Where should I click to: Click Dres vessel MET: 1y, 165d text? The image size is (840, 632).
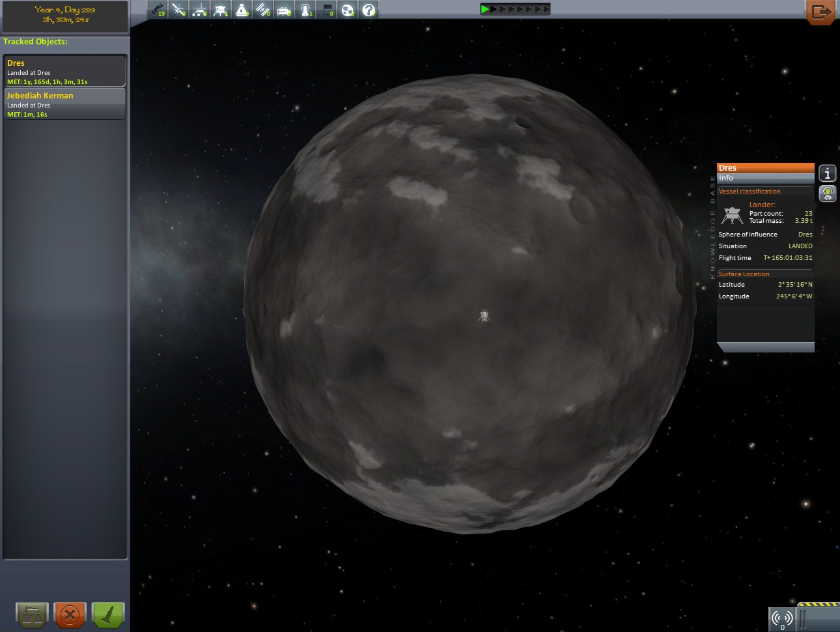pos(48,82)
